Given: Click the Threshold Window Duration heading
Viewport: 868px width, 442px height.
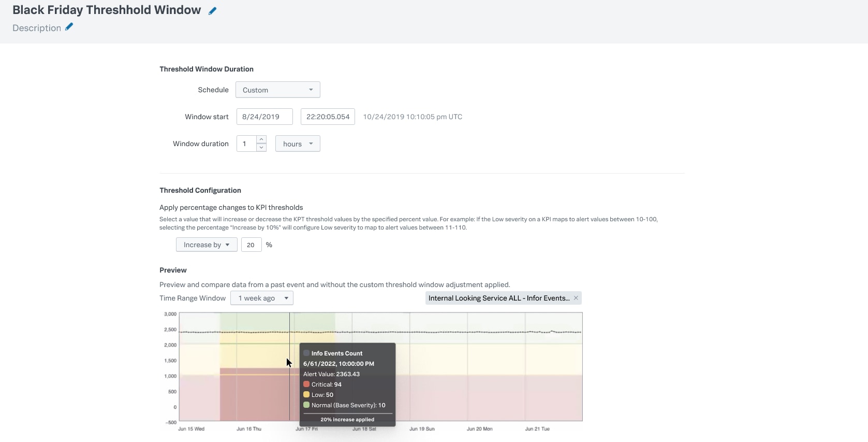Looking at the screenshot, I should 207,69.
